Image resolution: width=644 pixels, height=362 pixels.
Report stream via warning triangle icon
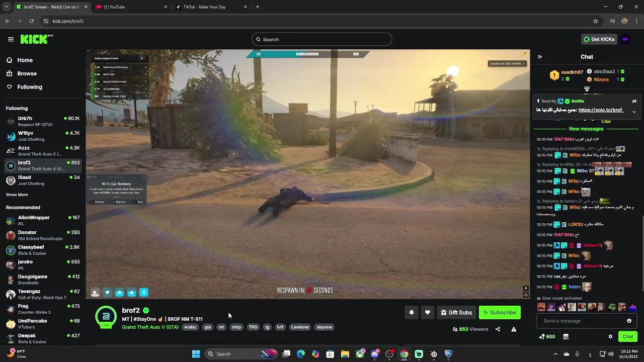[x=514, y=329]
